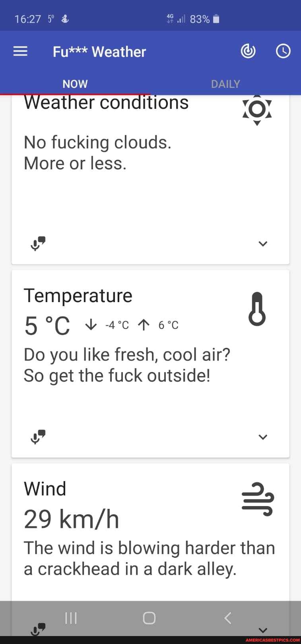Expand the Wind card details
Viewport: 301px width, 644px height.
263,630
